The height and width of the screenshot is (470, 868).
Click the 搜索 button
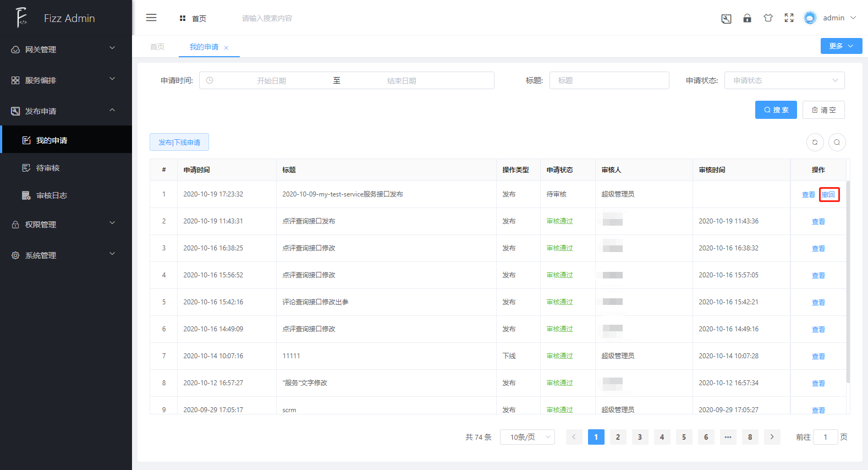click(x=776, y=110)
